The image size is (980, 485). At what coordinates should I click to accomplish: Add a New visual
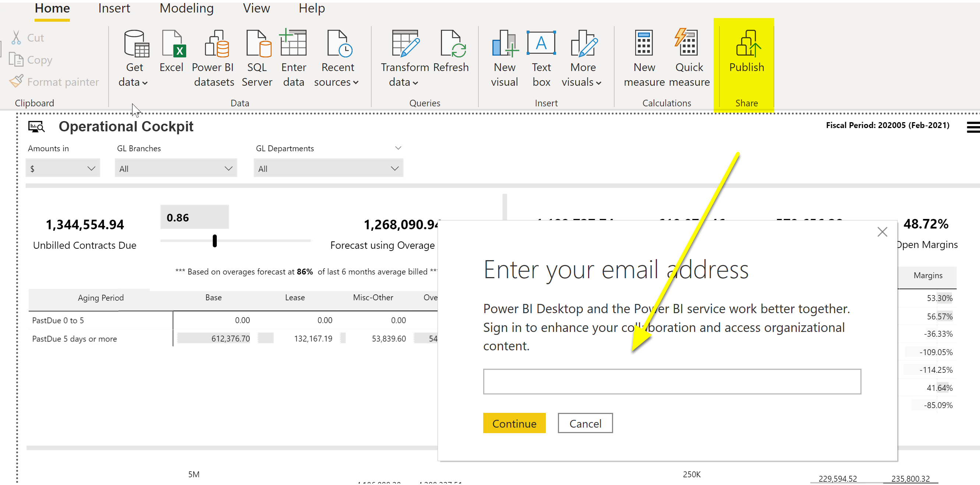[x=505, y=58]
